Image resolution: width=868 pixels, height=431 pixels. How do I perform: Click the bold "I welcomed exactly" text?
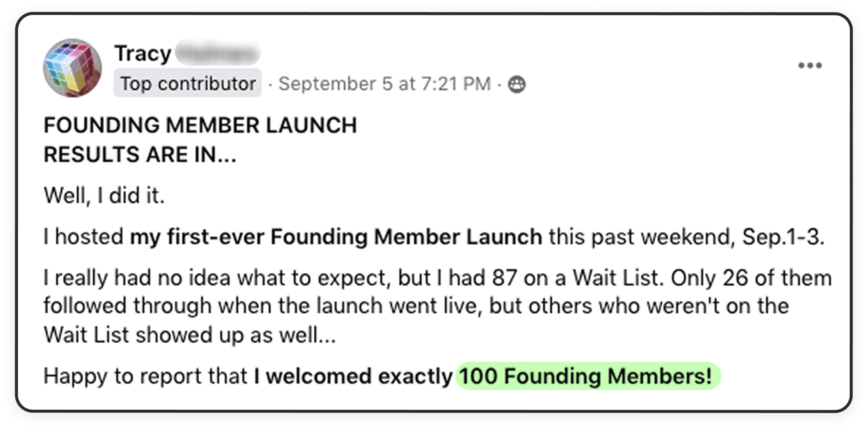[x=353, y=376]
